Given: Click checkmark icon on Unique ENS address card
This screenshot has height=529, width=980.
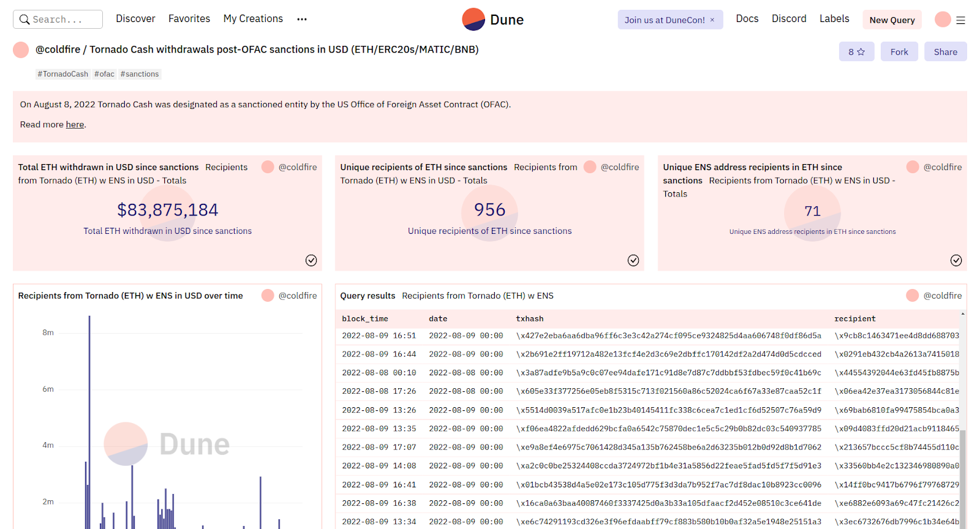Looking at the screenshot, I should (956, 260).
